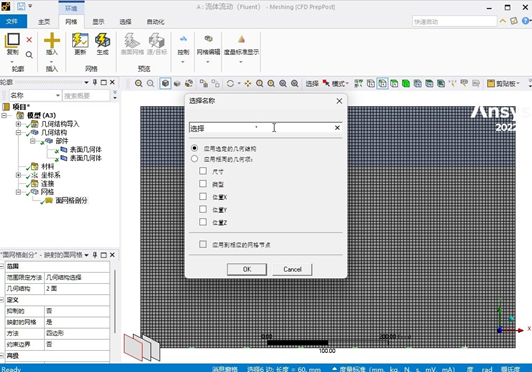Click the red X delete icon
The width and height of the screenshot is (532, 372).
29,40
